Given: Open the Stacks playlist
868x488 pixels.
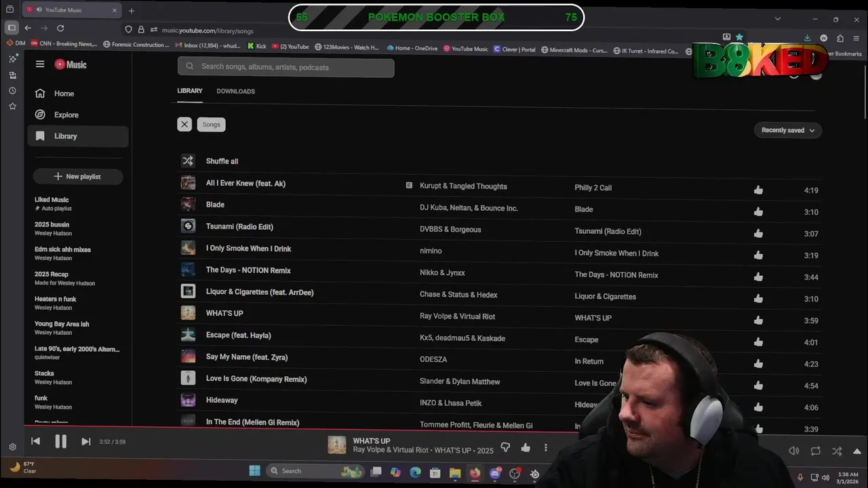Looking at the screenshot, I should (53, 378).
